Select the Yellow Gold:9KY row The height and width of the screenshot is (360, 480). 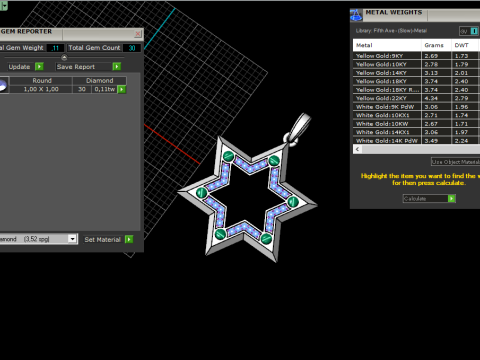pyautogui.click(x=416, y=56)
